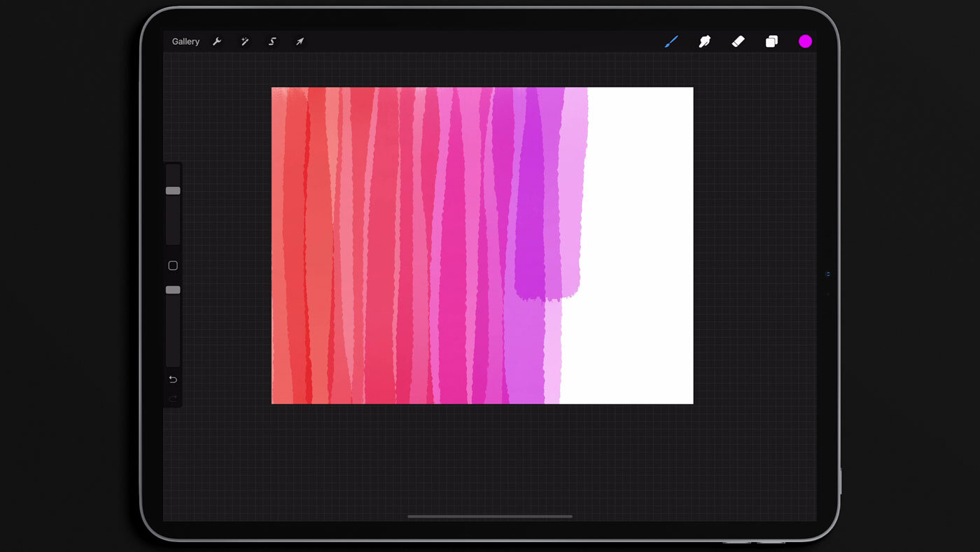This screenshot has width=980, height=552.
Task: Open the Adjustments magic wand menu
Action: tap(245, 41)
